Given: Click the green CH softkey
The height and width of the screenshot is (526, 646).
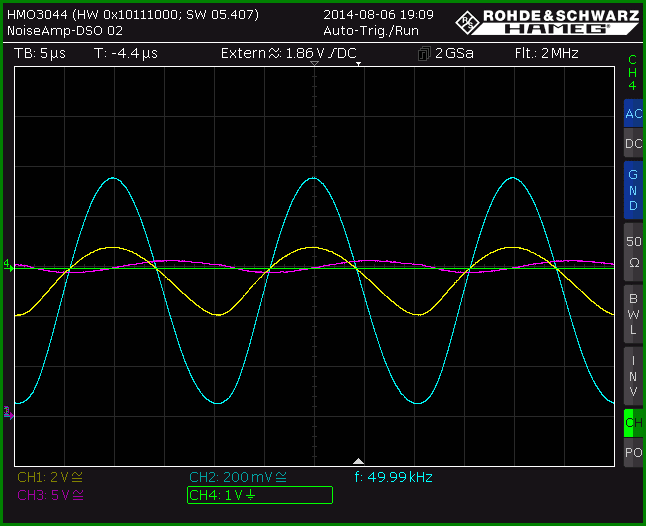Looking at the screenshot, I should click(633, 423).
